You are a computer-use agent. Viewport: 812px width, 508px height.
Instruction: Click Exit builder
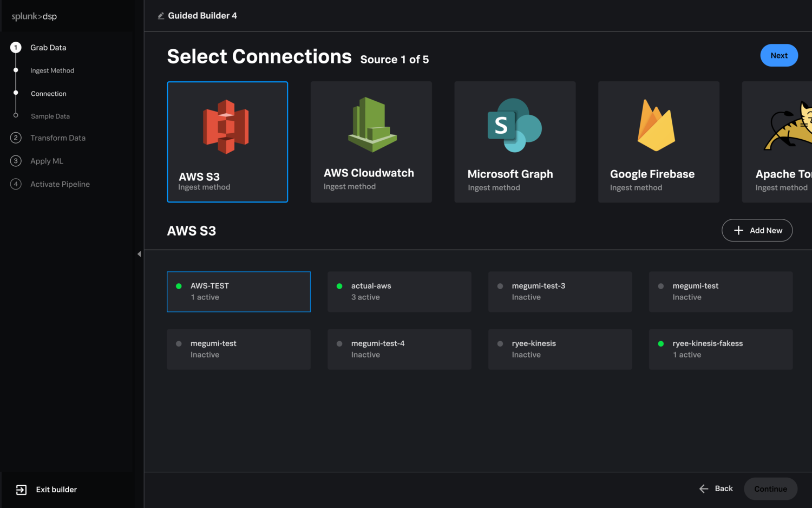(x=56, y=490)
